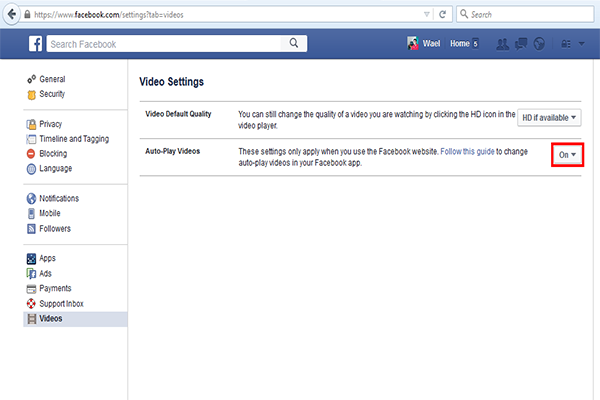Click the padlock icon in address bar
The image size is (600, 400).
point(27,15)
